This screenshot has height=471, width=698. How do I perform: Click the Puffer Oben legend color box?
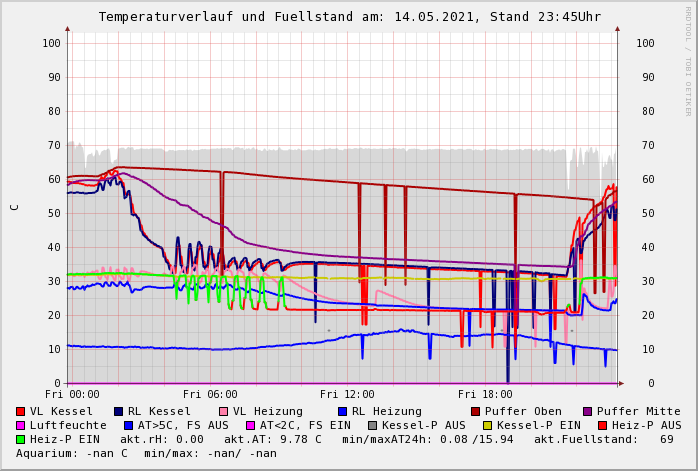(476, 411)
